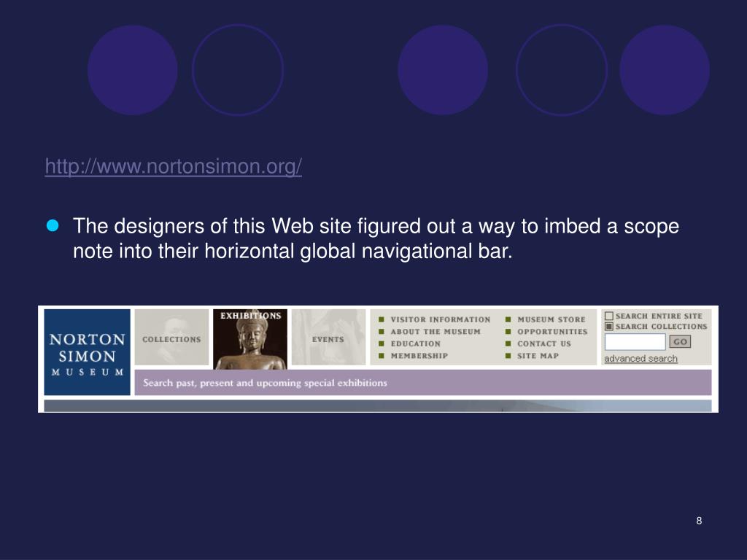Open the Collections navigation tile
This screenshot has height=560, width=747.
[171, 337]
